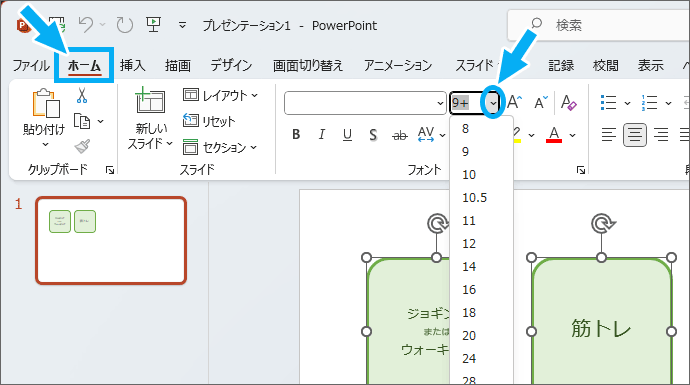The height and width of the screenshot is (385, 690).
Task: Click the New Slide icon
Action: [150, 101]
